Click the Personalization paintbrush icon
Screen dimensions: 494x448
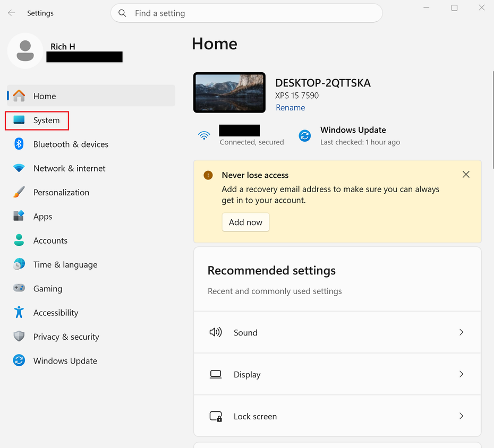pyautogui.click(x=19, y=192)
